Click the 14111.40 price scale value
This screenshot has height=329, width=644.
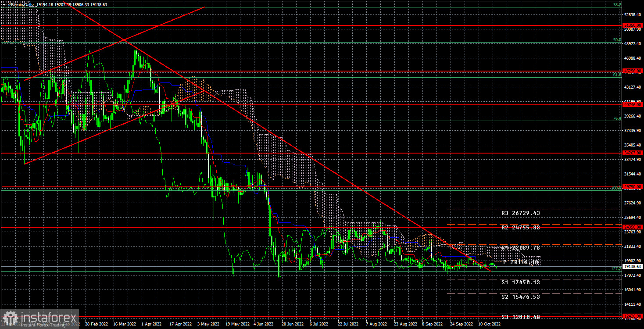click(633, 304)
